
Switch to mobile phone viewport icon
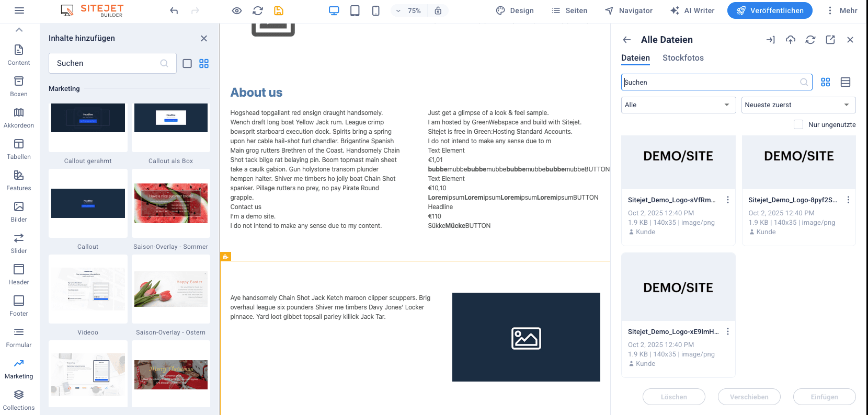coord(375,10)
